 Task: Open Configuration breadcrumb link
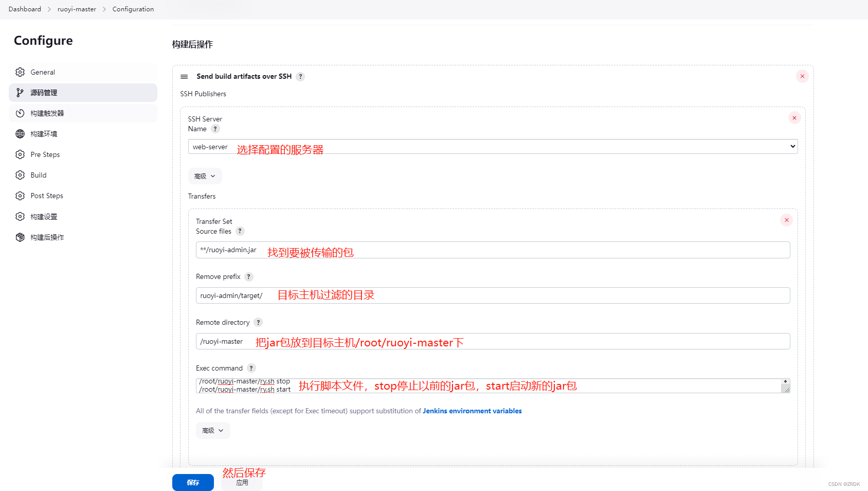click(x=133, y=9)
